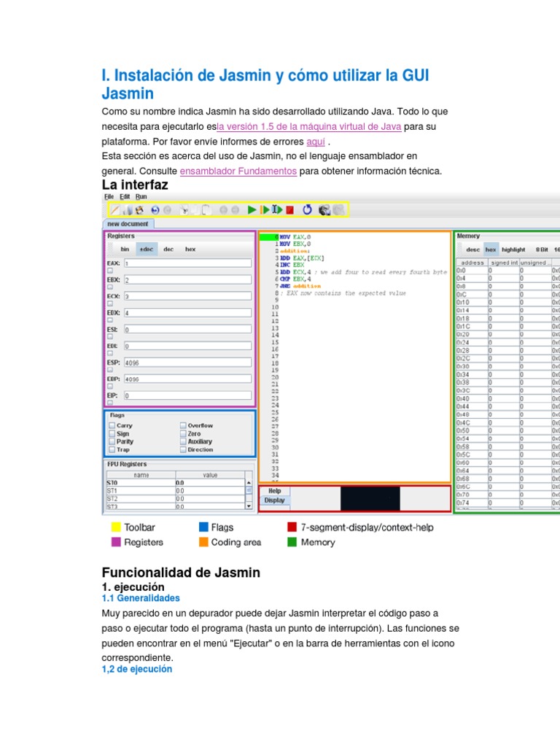Open the 'ensamblador Fundamentos' link

[x=238, y=171]
